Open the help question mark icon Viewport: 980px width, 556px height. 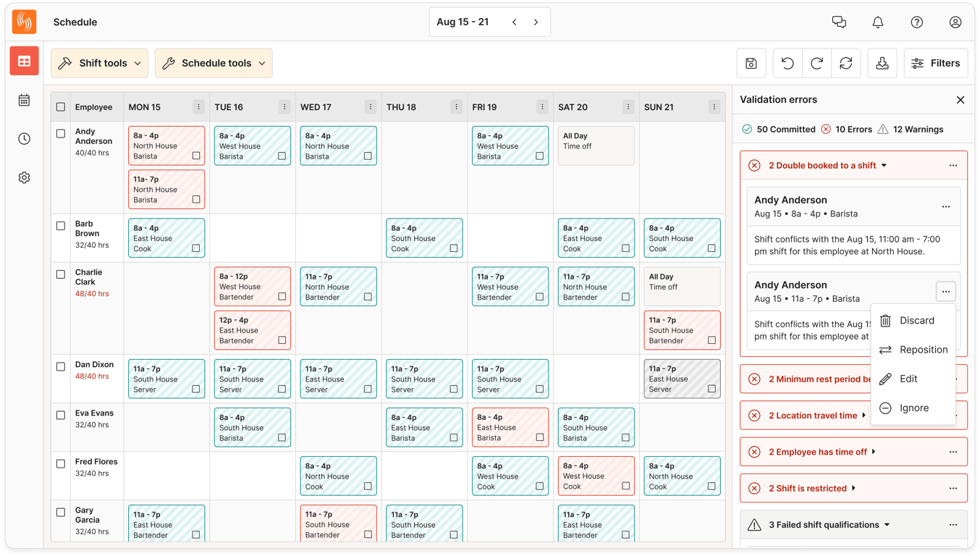[917, 22]
